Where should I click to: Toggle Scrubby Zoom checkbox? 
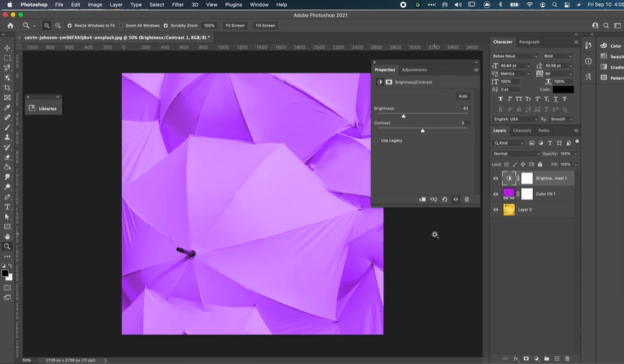click(x=166, y=25)
